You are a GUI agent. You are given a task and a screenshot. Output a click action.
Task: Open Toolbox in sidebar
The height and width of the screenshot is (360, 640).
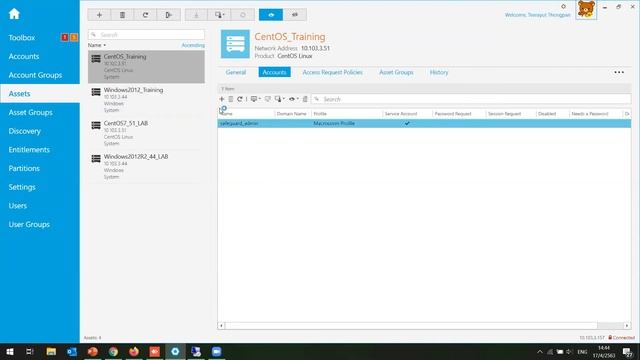(x=22, y=38)
